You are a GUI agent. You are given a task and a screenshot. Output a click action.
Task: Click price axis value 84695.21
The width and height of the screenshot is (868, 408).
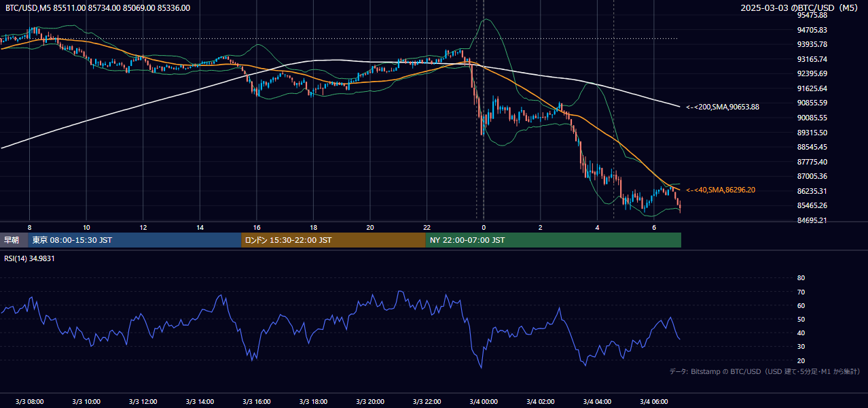812,220
